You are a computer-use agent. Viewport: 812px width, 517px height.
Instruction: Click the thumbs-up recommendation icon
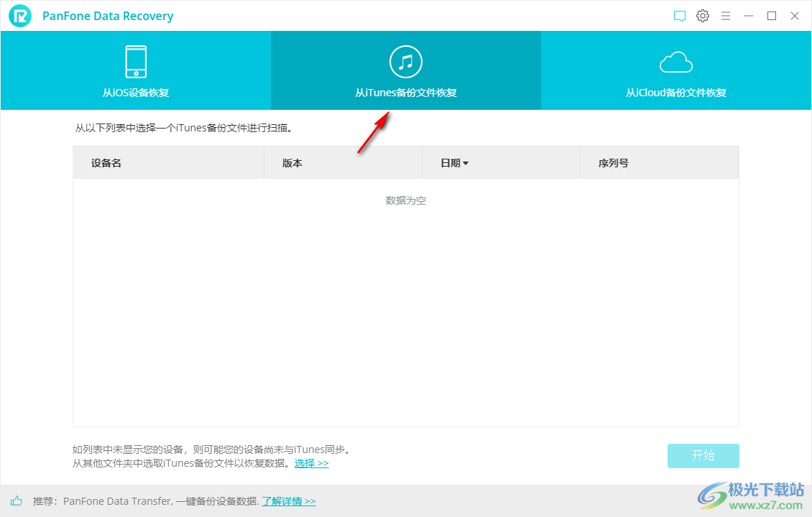[17, 500]
